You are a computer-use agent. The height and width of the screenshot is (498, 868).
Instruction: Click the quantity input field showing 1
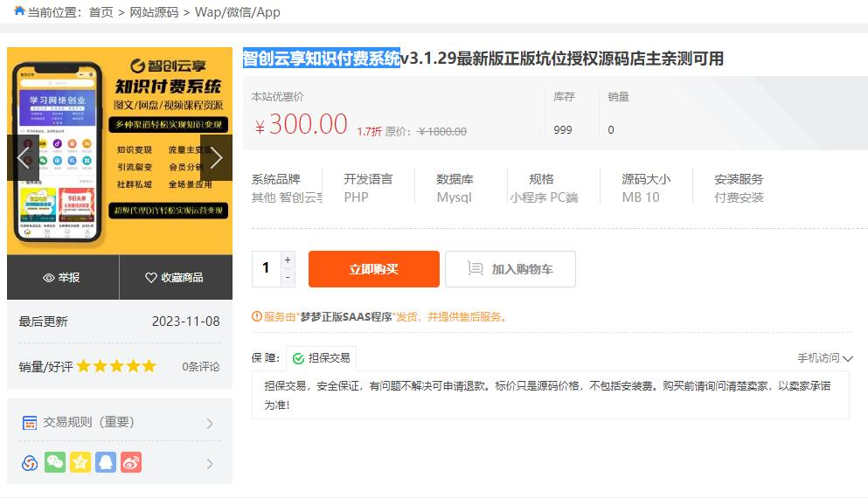[267, 269]
